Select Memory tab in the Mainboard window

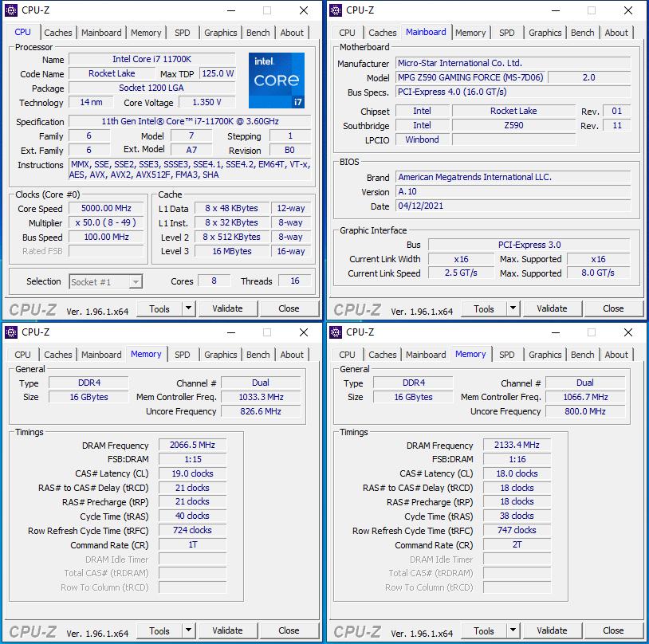click(470, 33)
